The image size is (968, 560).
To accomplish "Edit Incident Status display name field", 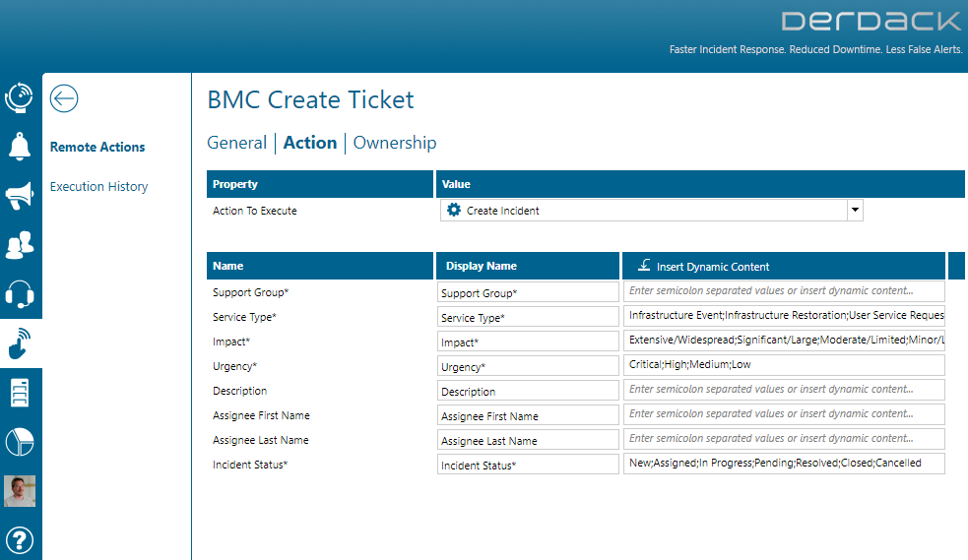I will 528,465.
